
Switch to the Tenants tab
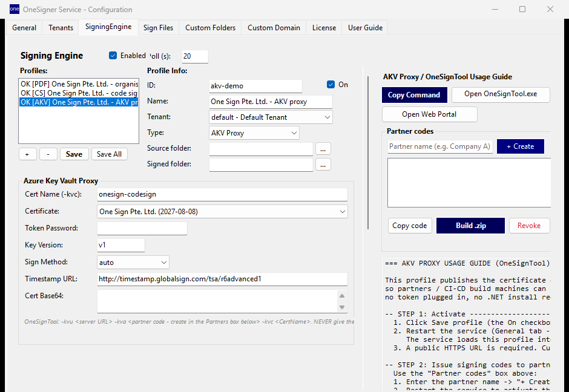click(61, 28)
